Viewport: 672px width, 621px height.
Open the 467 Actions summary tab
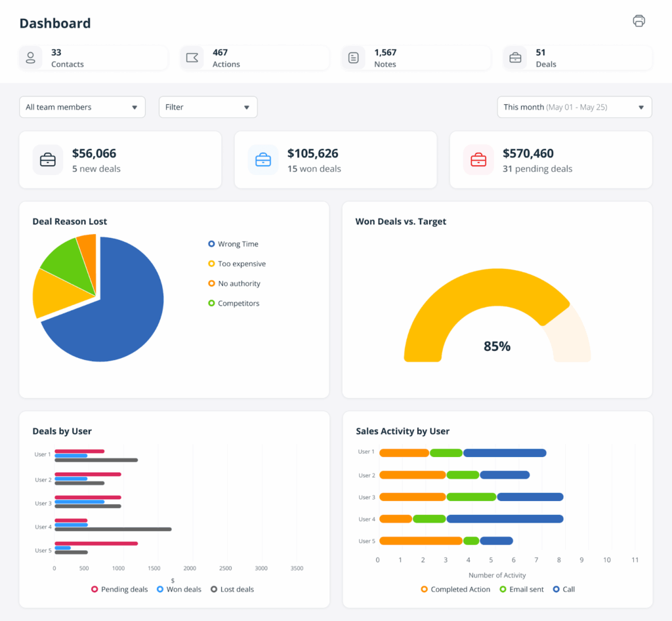pyautogui.click(x=255, y=58)
